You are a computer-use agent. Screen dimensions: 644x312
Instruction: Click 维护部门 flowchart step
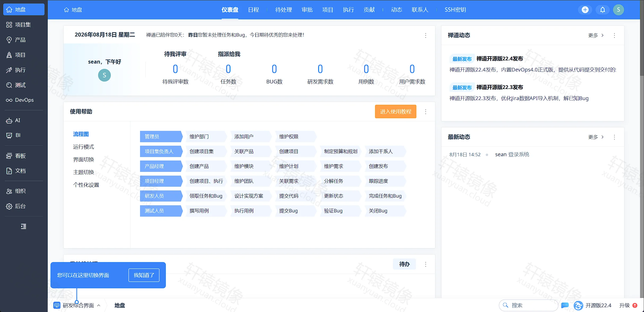click(206, 136)
